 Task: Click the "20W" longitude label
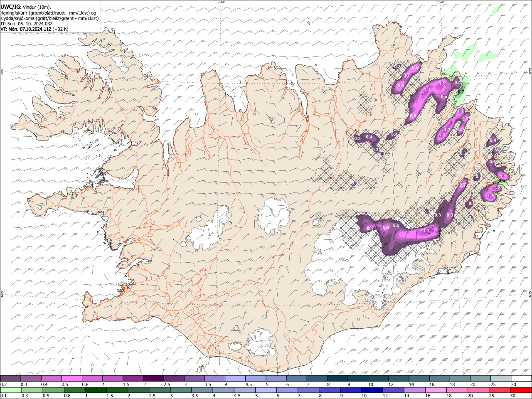pos(221,2)
